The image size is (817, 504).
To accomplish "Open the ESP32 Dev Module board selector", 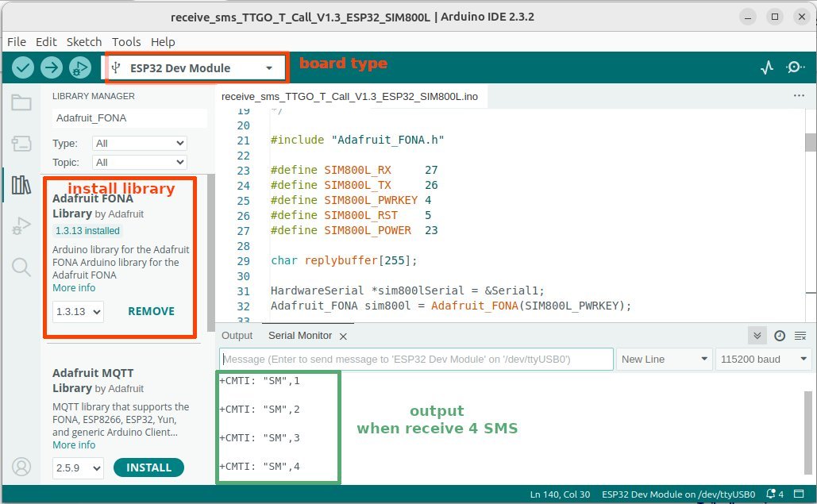I will click(x=196, y=68).
